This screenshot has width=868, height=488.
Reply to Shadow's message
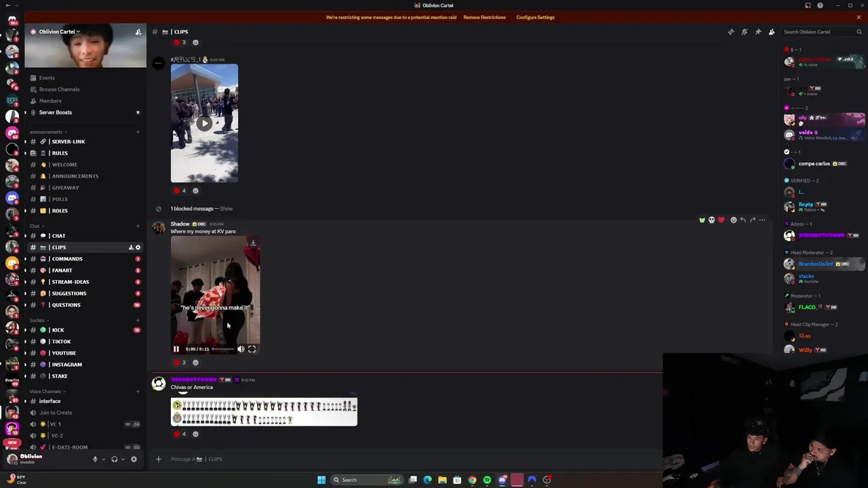(743, 220)
